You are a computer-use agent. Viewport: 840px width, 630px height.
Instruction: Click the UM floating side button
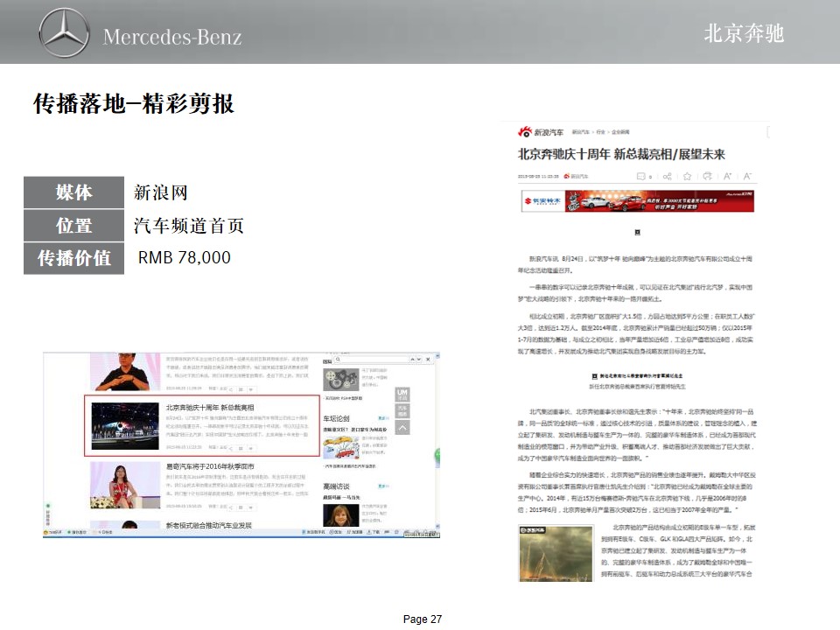pyautogui.click(x=402, y=395)
